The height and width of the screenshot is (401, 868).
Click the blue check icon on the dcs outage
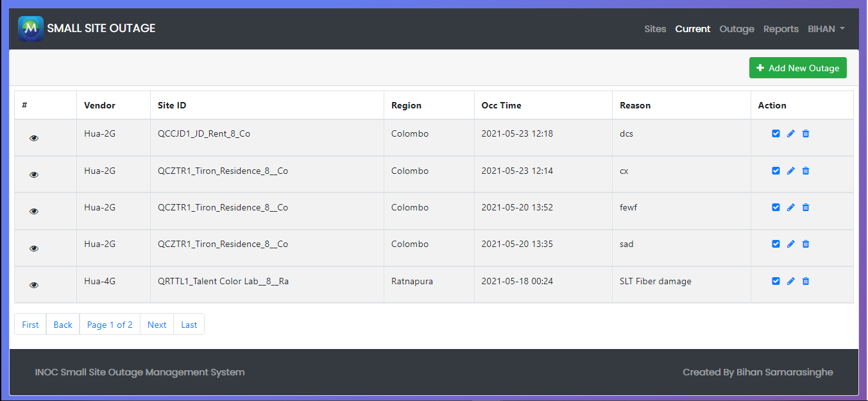[776, 133]
